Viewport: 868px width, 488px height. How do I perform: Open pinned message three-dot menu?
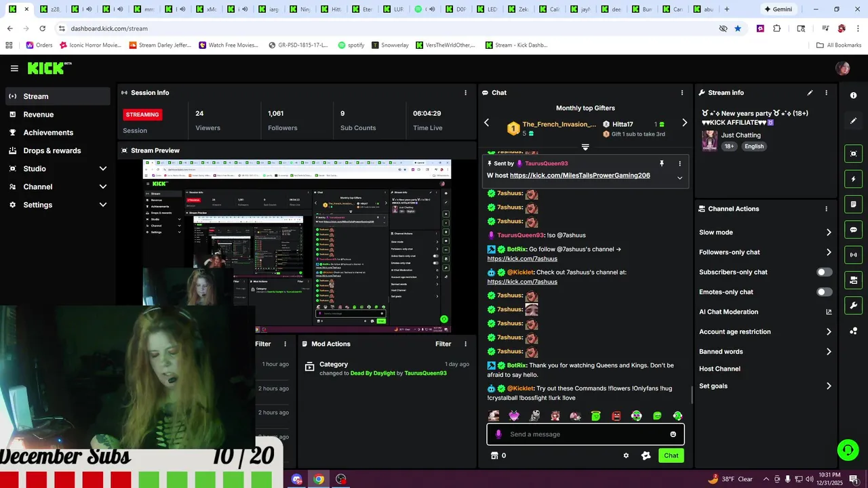pos(679,163)
